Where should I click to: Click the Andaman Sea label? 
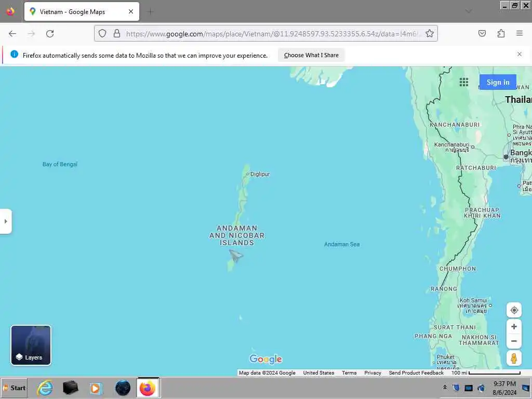click(342, 244)
